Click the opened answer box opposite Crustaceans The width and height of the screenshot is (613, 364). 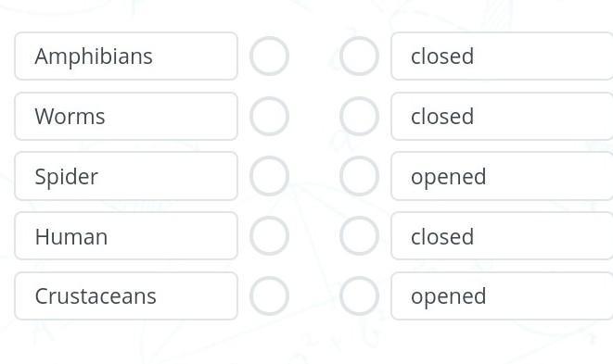point(502,295)
